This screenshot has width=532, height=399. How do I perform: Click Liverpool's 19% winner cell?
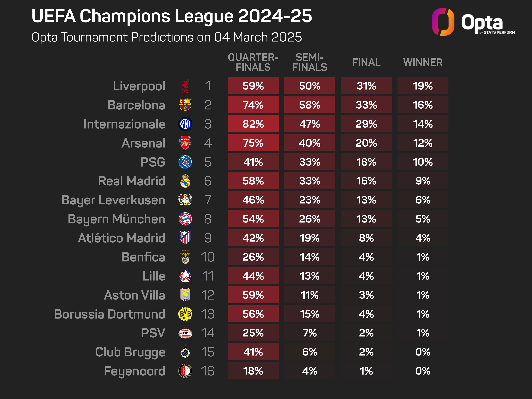coord(423,86)
